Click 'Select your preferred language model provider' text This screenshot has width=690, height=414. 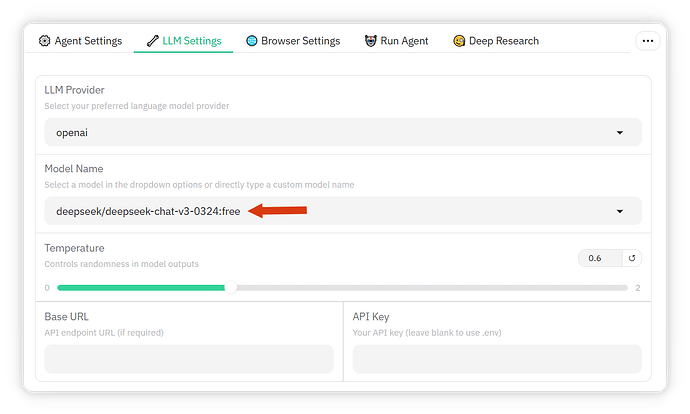click(x=137, y=106)
